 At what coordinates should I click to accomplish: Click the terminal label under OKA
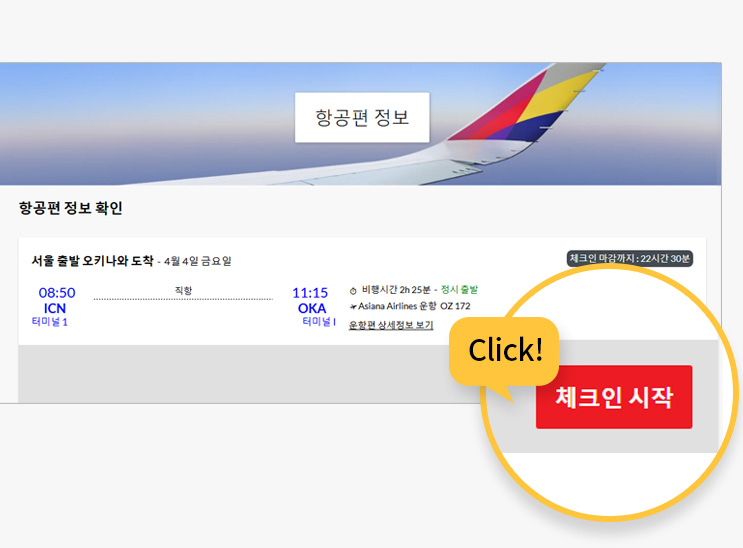[x=319, y=322]
